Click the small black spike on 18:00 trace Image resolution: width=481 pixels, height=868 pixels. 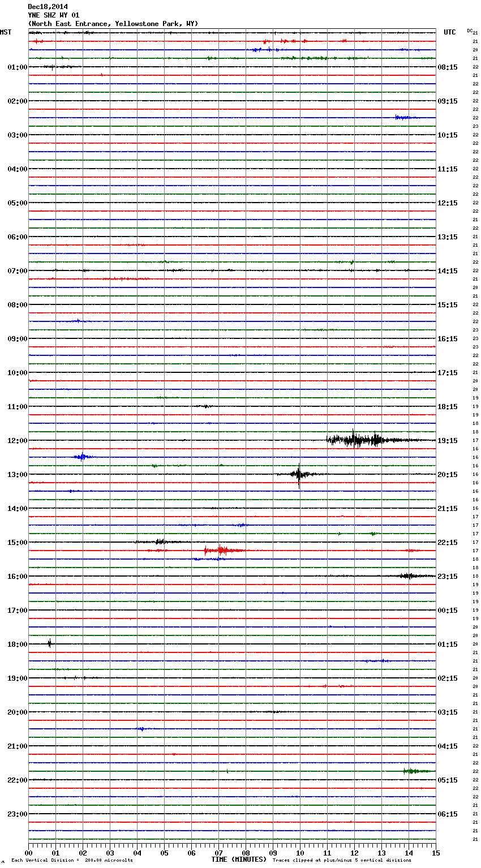pos(50,643)
